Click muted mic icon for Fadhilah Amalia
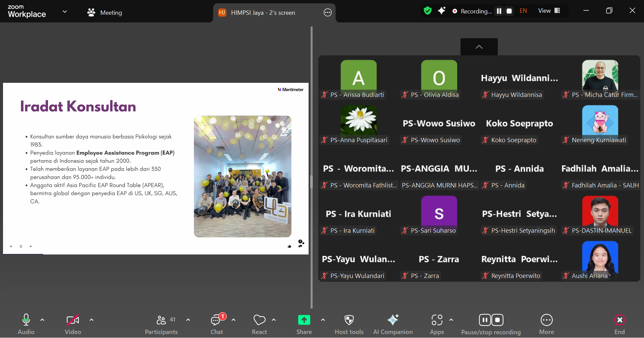The width and height of the screenshot is (644, 338). pyautogui.click(x=566, y=185)
